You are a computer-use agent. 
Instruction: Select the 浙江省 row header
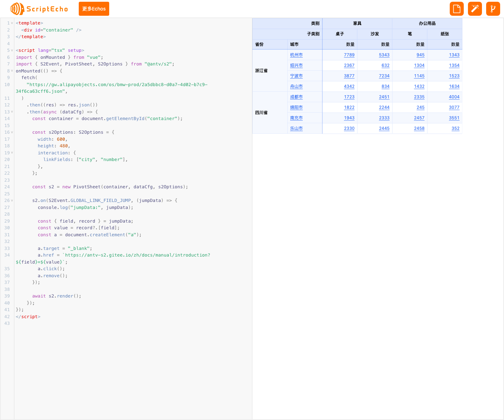(270, 71)
